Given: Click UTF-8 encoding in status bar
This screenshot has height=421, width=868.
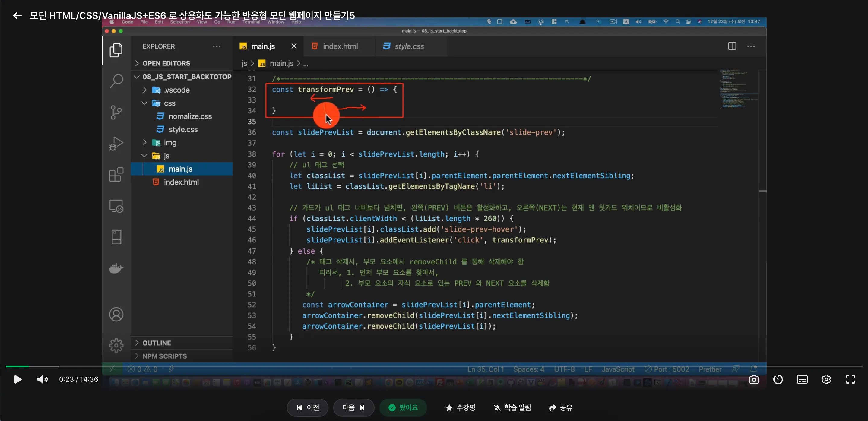Looking at the screenshot, I should coord(564,369).
